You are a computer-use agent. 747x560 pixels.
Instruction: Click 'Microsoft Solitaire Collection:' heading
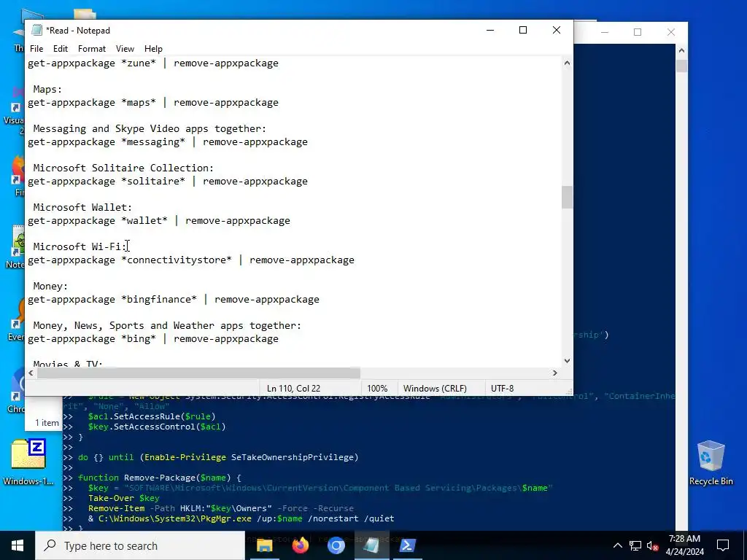(x=123, y=168)
